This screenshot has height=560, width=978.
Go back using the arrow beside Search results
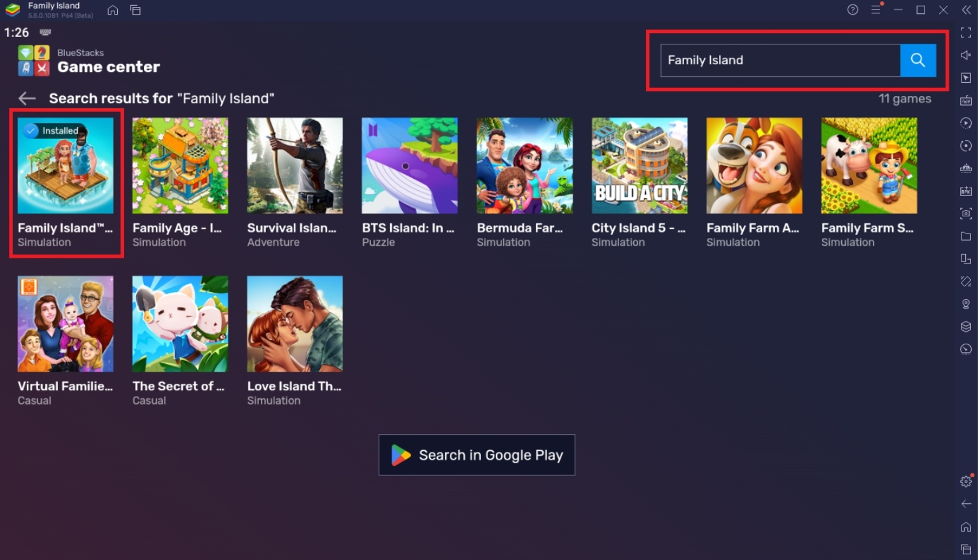click(x=27, y=98)
